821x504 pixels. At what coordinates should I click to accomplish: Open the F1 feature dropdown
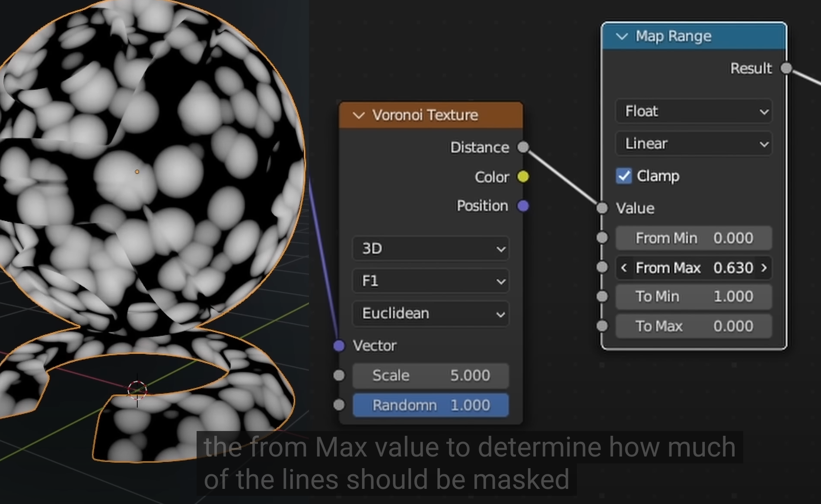pyautogui.click(x=431, y=281)
